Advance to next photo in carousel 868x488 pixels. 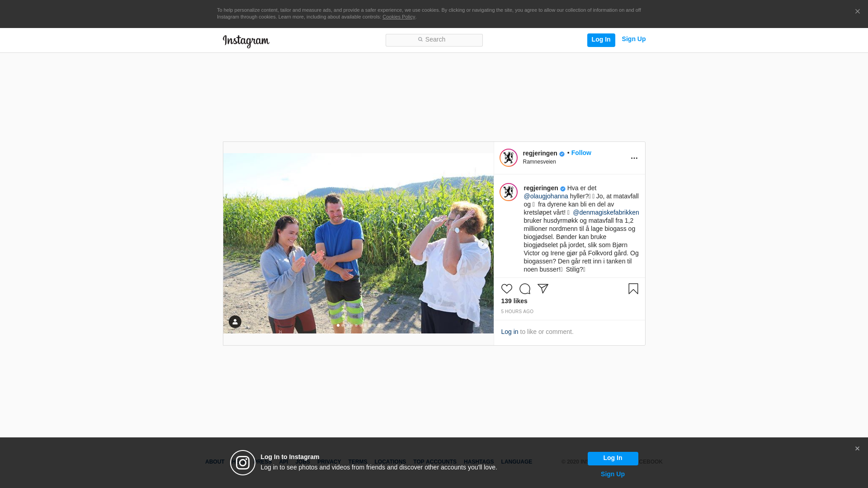(x=483, y=244)
